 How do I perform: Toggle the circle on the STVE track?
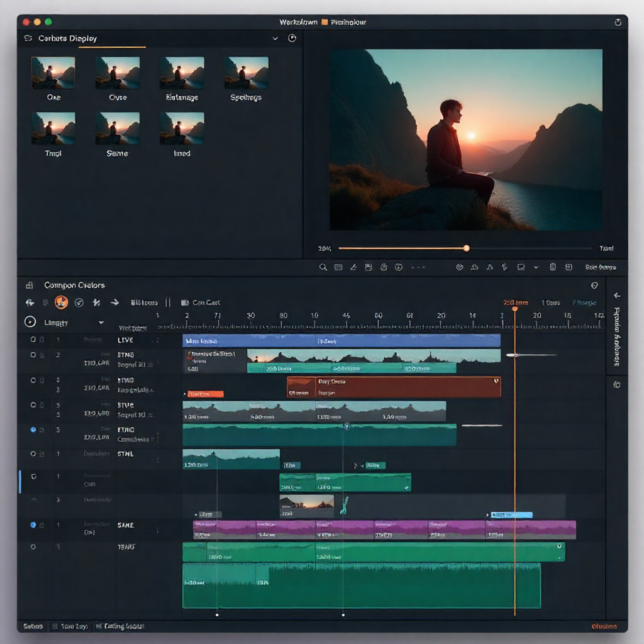pos(33,405)
